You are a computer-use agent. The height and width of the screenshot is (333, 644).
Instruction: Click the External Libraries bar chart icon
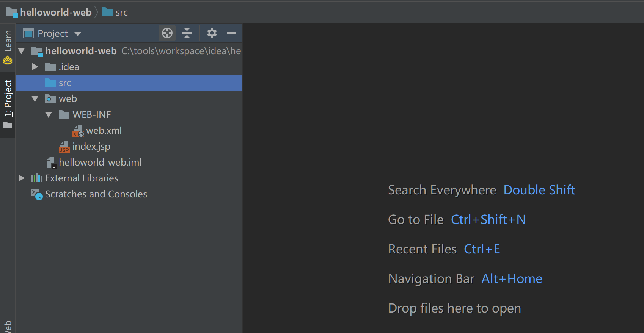point(36,178)
